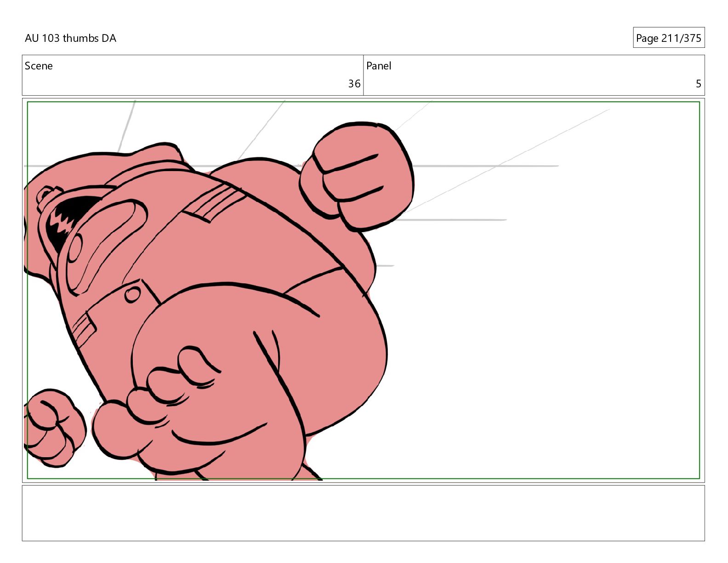Image resolution: width=728 pixels, height=563 pixels.
Task: Click the 'Panel' label
Action: (x=379, y=66)
